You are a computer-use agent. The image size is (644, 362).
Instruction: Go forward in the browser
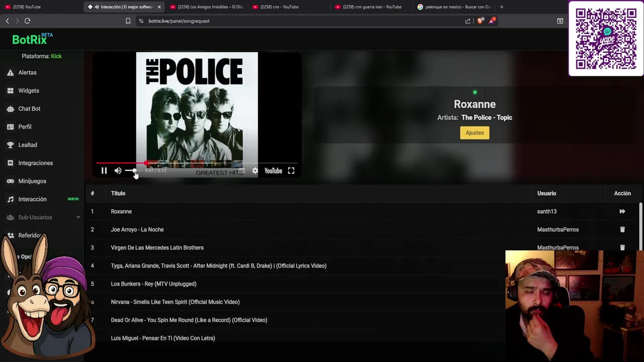[17, 21]
